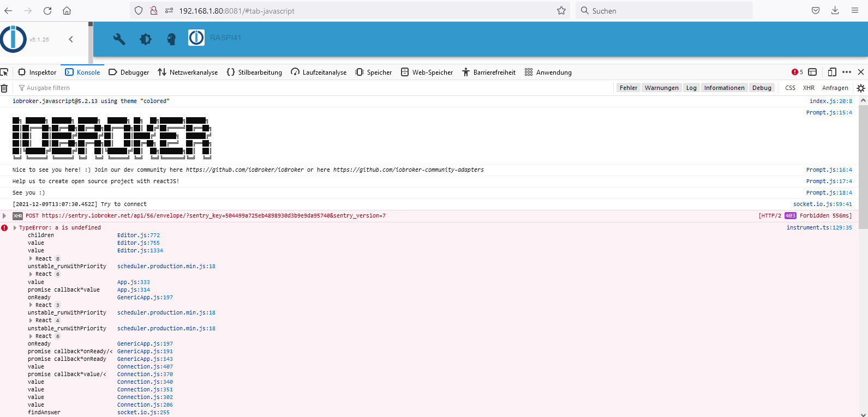Switch to Konsole tab
This screenshot has width=868, height=417.
[x=82, y=72]
